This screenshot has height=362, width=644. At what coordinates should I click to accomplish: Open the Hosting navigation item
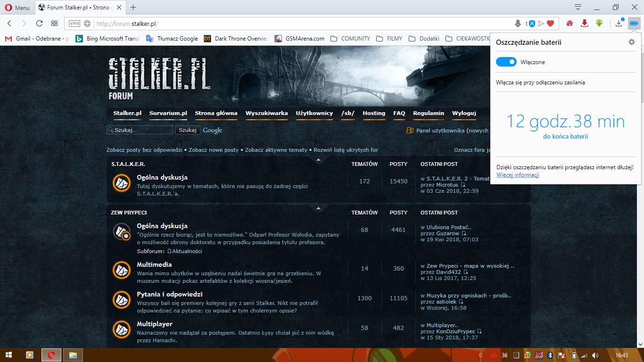374,113
